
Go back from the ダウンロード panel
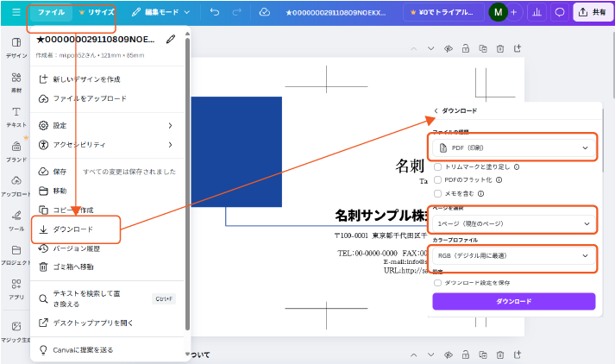[x=436, y=111]
